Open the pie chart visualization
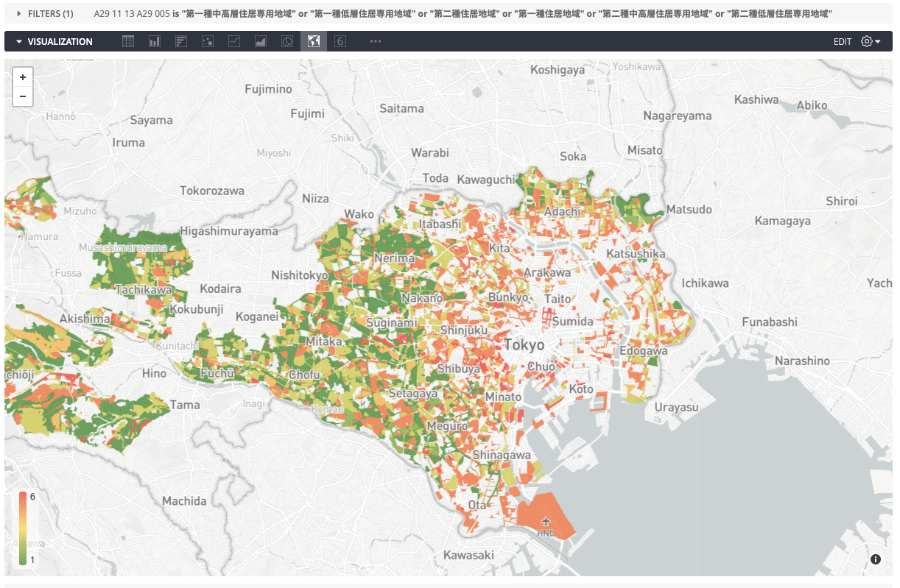 pyautogui.click(x=286, y=41)
